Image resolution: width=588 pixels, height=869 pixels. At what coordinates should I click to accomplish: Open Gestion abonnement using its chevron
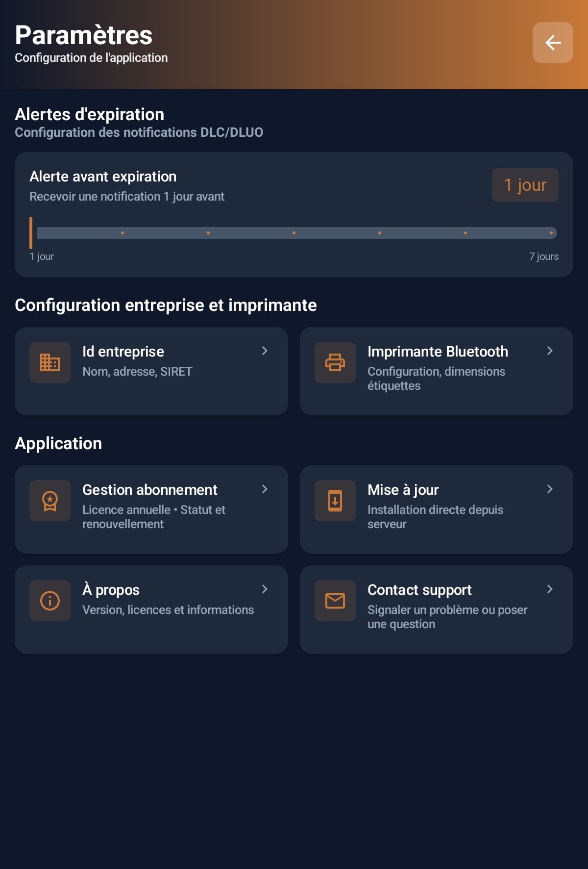[x=265, y=489]
